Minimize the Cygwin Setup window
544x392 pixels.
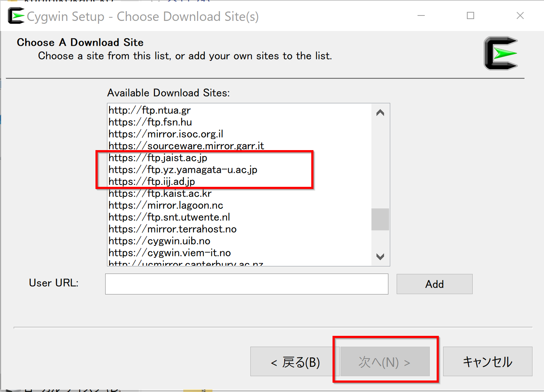[x=421, y=15]
